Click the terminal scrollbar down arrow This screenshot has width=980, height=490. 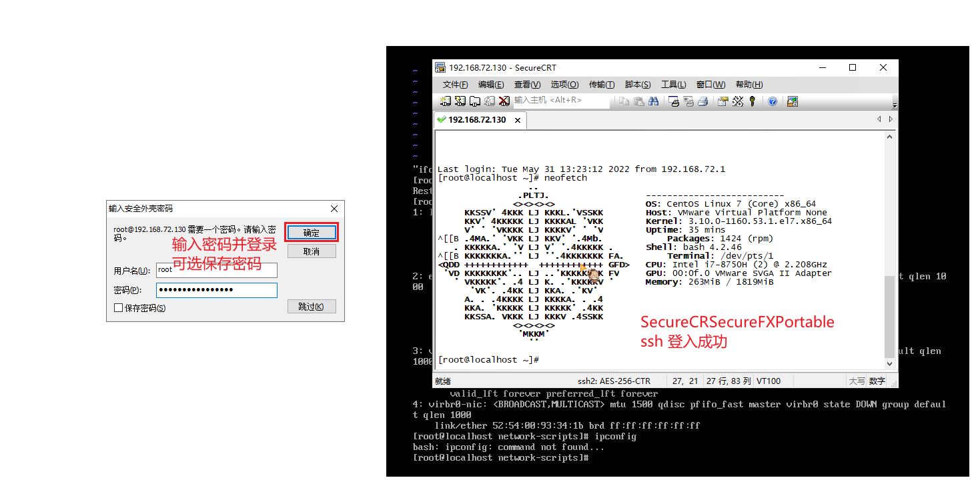889,364
